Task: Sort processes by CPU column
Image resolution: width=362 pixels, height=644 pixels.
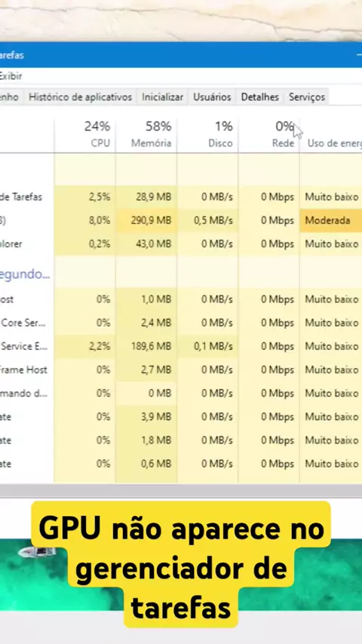Action: point(84,134)
